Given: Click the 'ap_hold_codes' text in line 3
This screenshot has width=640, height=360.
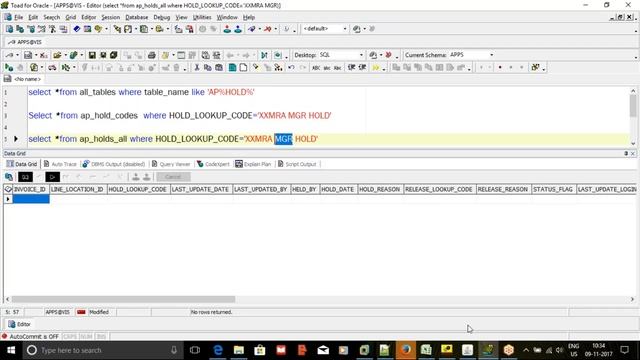Looking at the screenshot, I should coord(109,116).
